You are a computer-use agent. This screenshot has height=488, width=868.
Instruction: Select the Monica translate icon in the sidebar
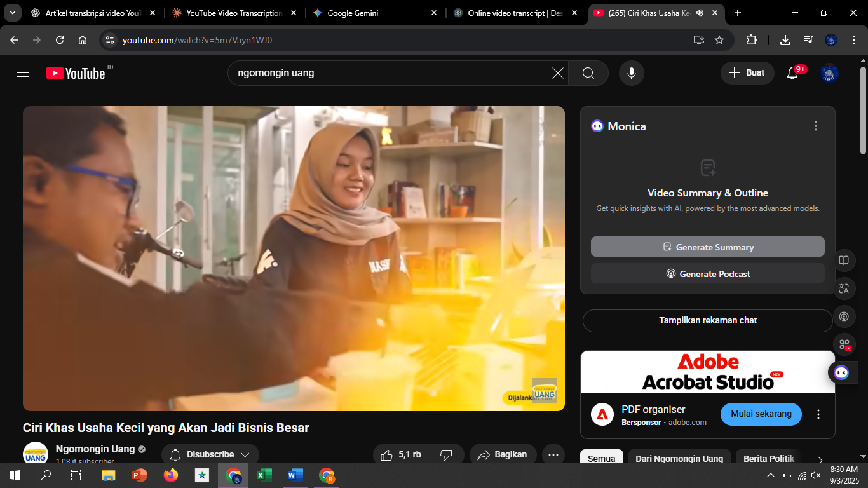click(844, 288)
